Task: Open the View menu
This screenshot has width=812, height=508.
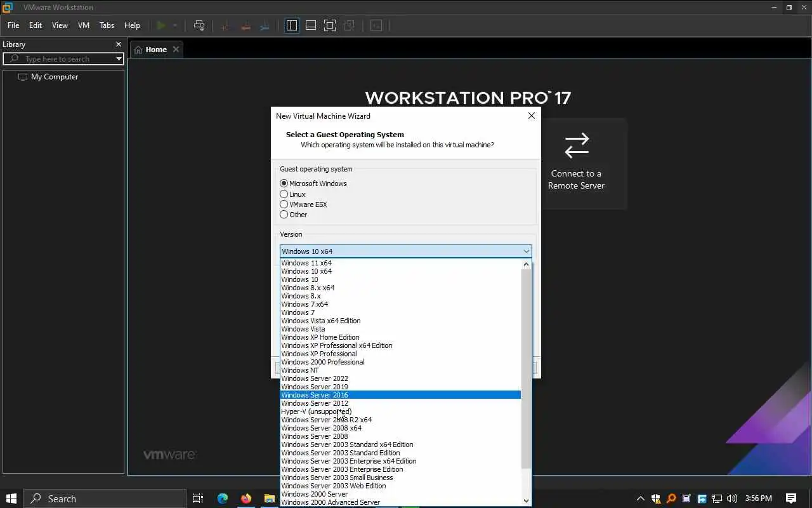Action: pos(60,25)
